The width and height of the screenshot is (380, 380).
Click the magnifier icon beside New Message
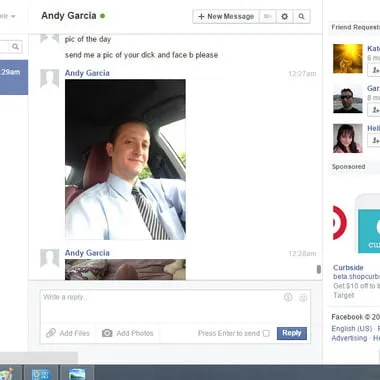[x=301, y=16]
